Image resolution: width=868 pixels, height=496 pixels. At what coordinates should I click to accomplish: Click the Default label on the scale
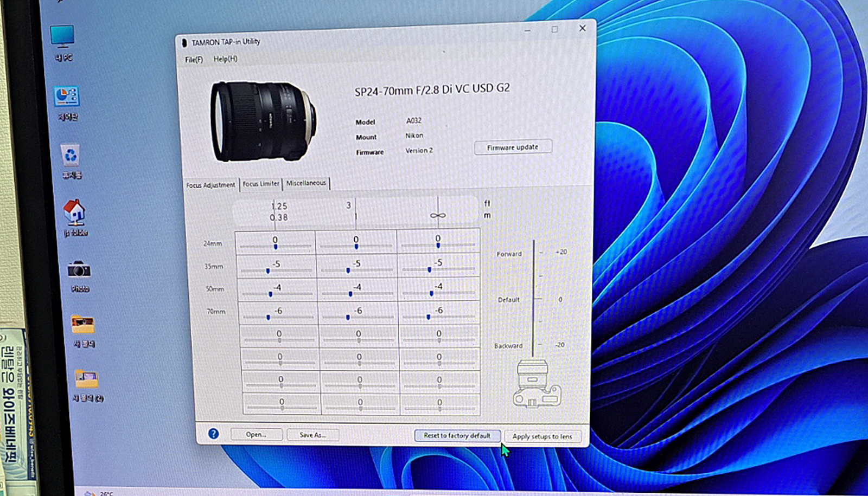click(509, 299)
